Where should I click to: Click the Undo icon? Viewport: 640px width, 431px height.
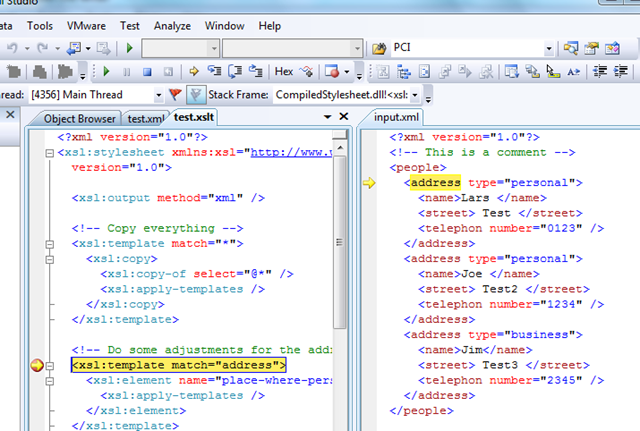point(12,48)
